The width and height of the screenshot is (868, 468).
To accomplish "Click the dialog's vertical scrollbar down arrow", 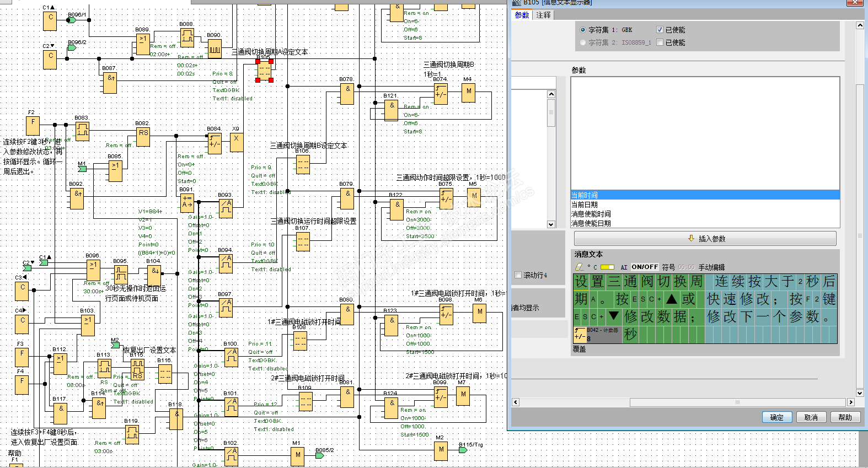I will 860,393.
